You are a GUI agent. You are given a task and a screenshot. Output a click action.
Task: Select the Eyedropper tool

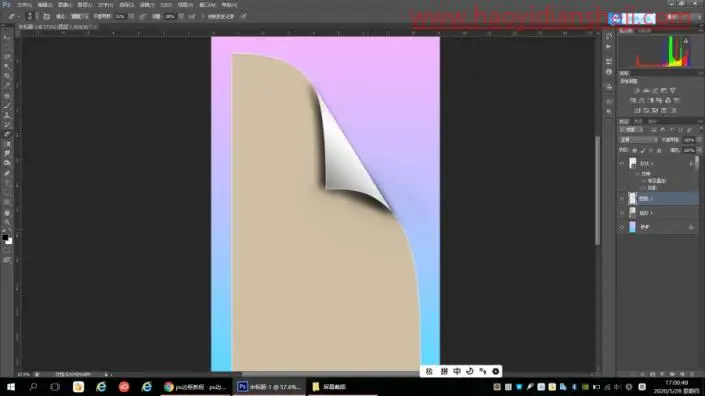[x=7, y=85]
